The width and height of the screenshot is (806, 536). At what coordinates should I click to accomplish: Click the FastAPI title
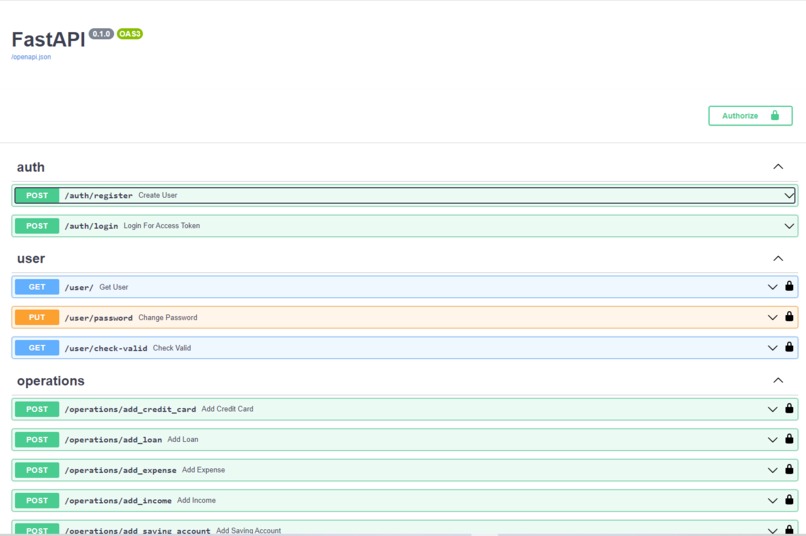(48, 40)
